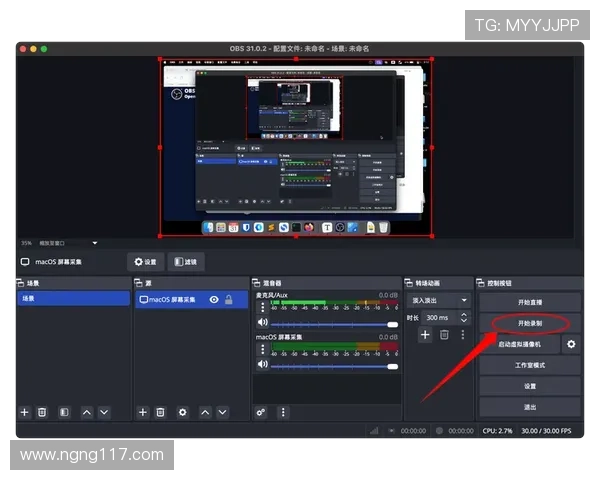Click macOS 屏幕采集 label in source toolbar
The width and height of the screenshot is (600, 480).
[x=58, y=262]
